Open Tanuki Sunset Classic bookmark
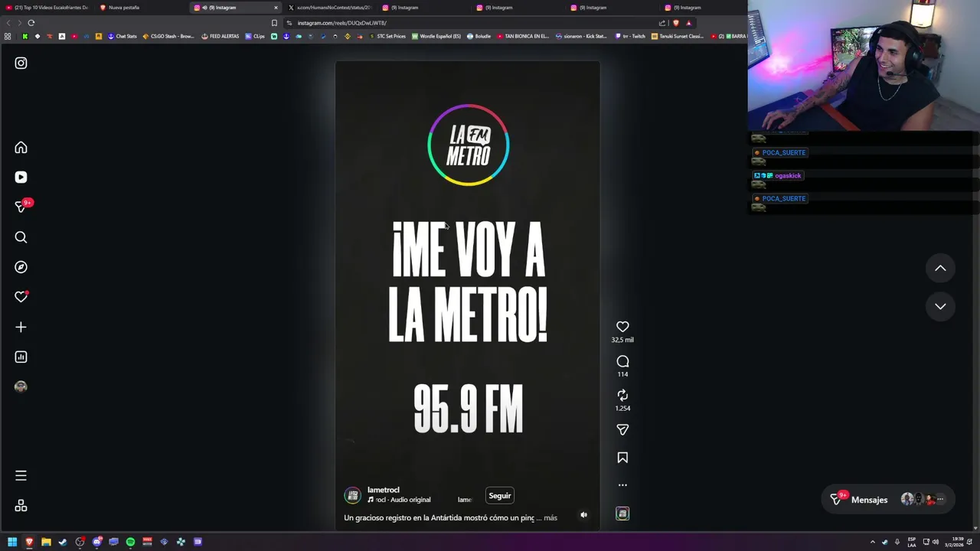The width and height of the screenshot is (980, 551). pos(678,36)
